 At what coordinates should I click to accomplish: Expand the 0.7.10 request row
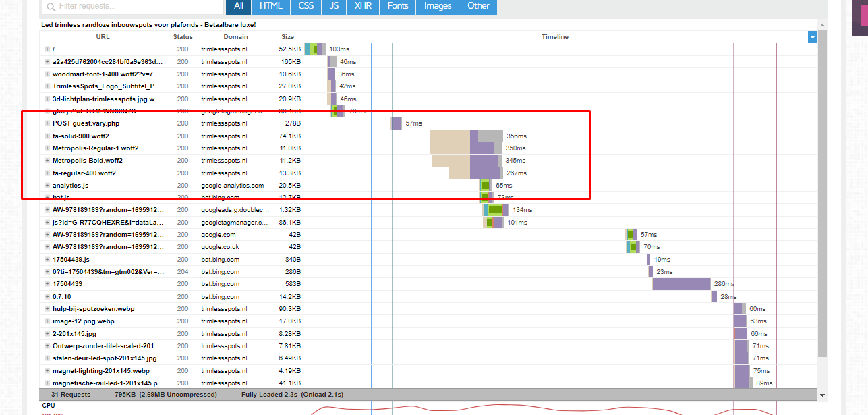click(x=47, y=296)
